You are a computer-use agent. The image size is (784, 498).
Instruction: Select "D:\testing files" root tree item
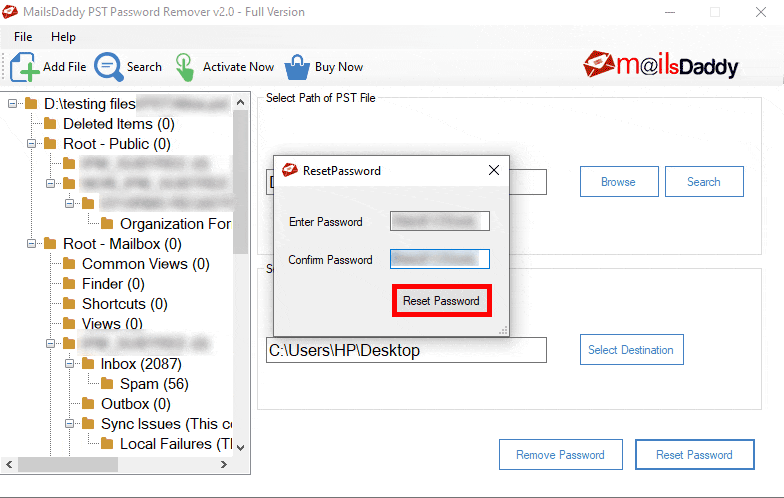pyautogui.click(x=90, y=104)
